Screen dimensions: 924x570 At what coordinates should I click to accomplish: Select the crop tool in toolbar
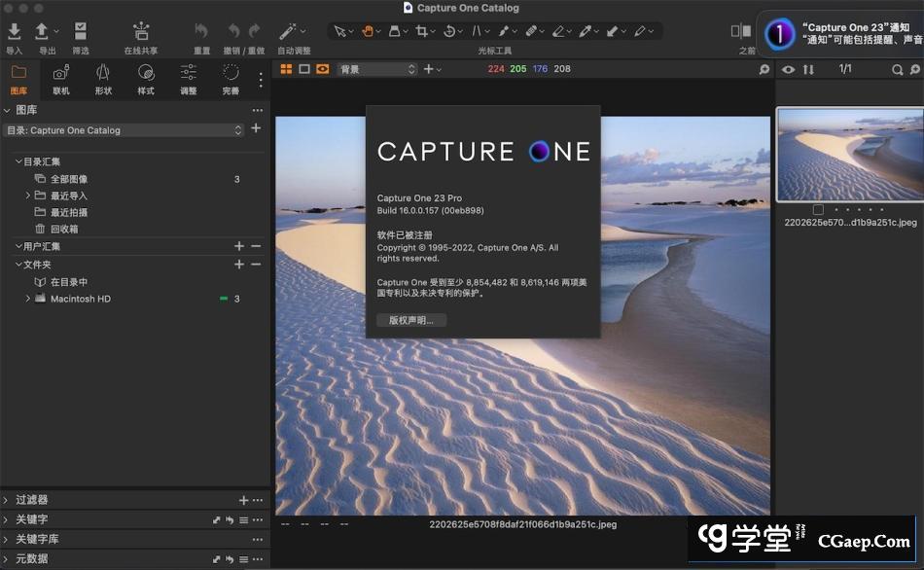click(422, 31)
